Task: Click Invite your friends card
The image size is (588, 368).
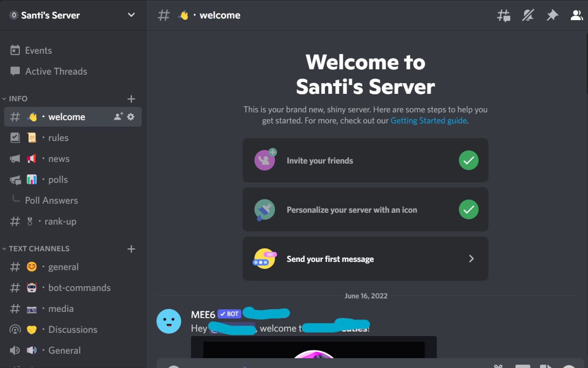Action: pos(365,160)
